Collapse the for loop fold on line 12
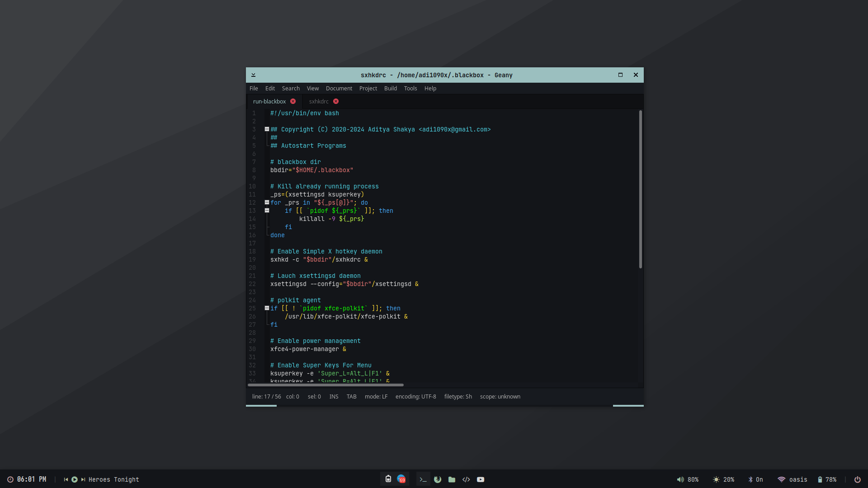The height and width of the screenshot is (488, 868). click(267, 202)
